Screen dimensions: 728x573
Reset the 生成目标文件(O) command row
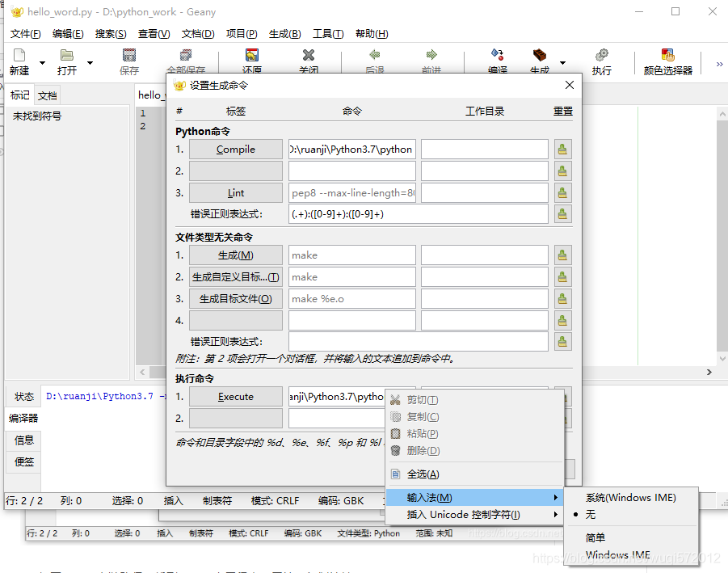tap(562, 298)
